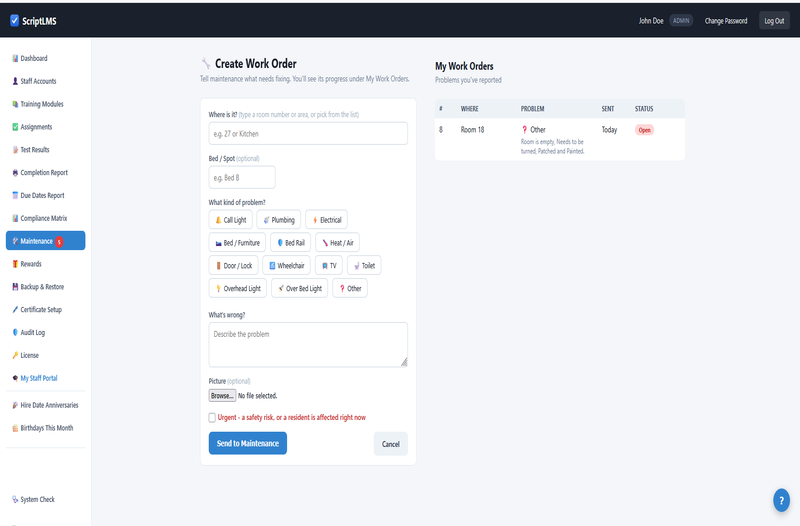Click the Test Results icon in sidebar
This screenshot has width=800, height=526.
tap(15, 149)
